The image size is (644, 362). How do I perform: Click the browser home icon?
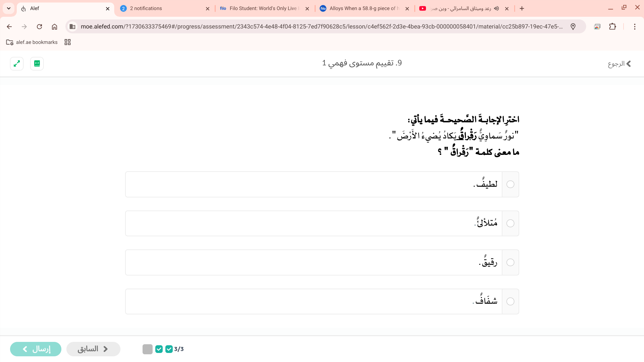tap(55, 27)
